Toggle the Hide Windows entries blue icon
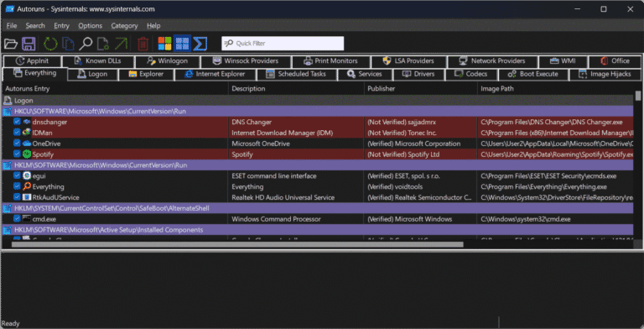The height and width of the screenshot is (329, 644). pyautogui.click(x=182, y=44)
